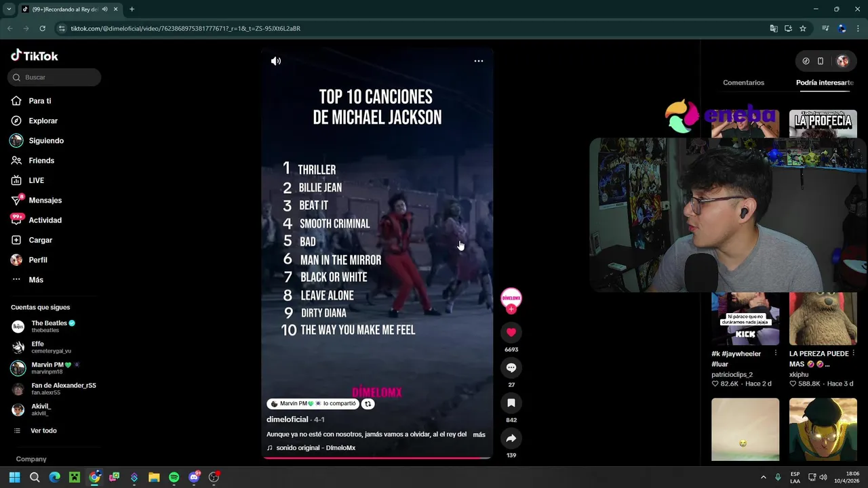The image size is (868, 488).
Task: Open The Beatles followed account
Action: [x=53, y=326]
